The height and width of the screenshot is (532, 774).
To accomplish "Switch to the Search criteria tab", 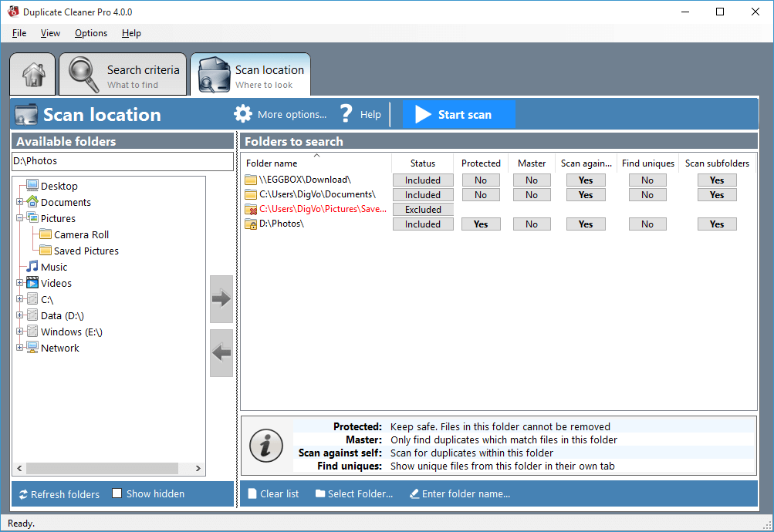I will pyautogui.click(x=122, y=74).
